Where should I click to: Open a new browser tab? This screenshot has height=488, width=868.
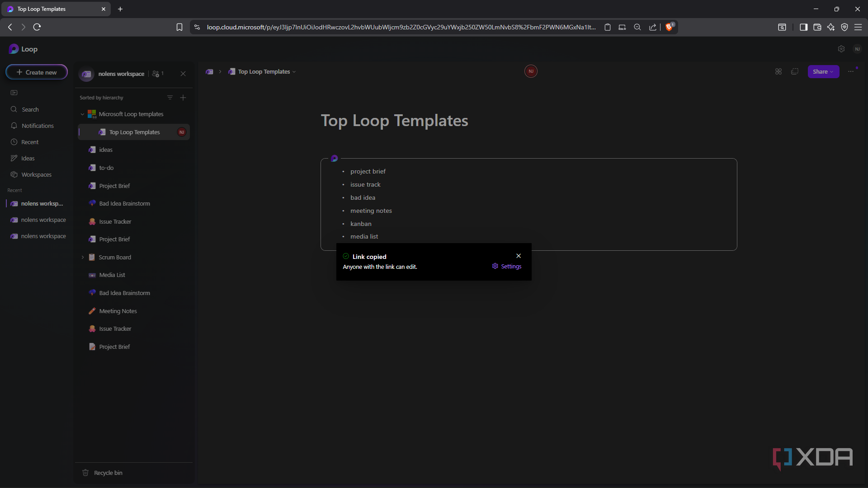pos(120,9)
